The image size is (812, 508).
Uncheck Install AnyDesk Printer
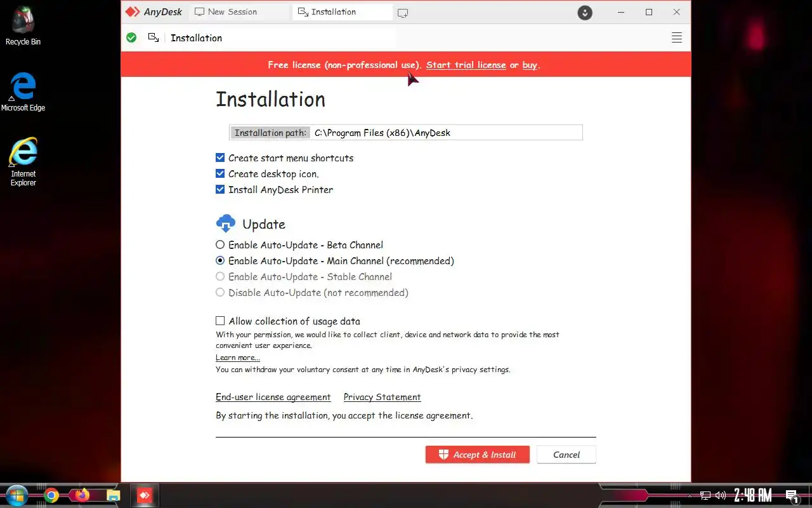220,189
